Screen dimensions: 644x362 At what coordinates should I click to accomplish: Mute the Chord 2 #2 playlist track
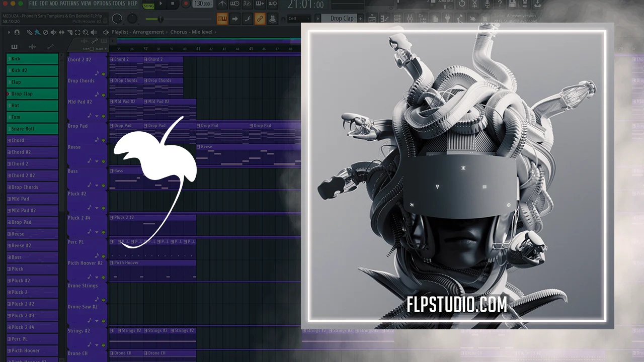point(104,74)
